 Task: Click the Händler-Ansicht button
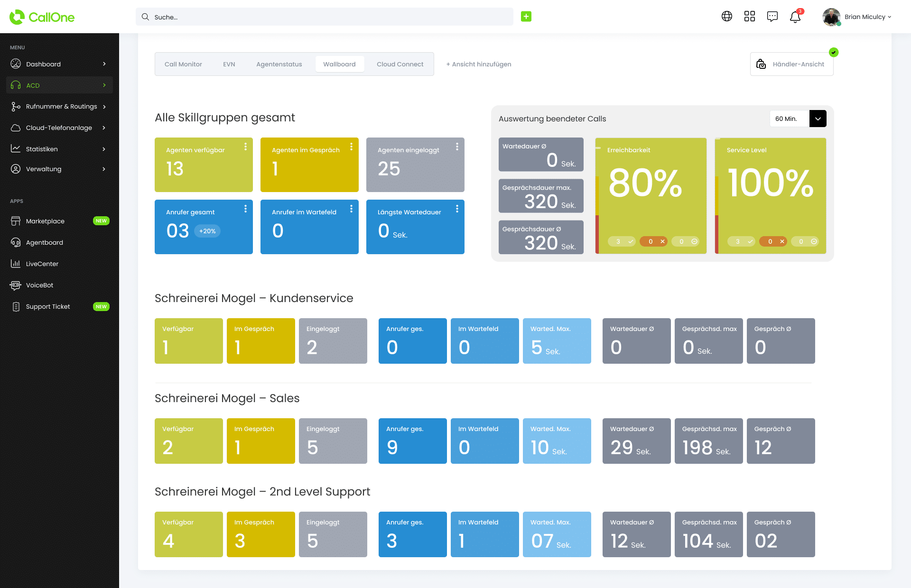coord(791,64)
